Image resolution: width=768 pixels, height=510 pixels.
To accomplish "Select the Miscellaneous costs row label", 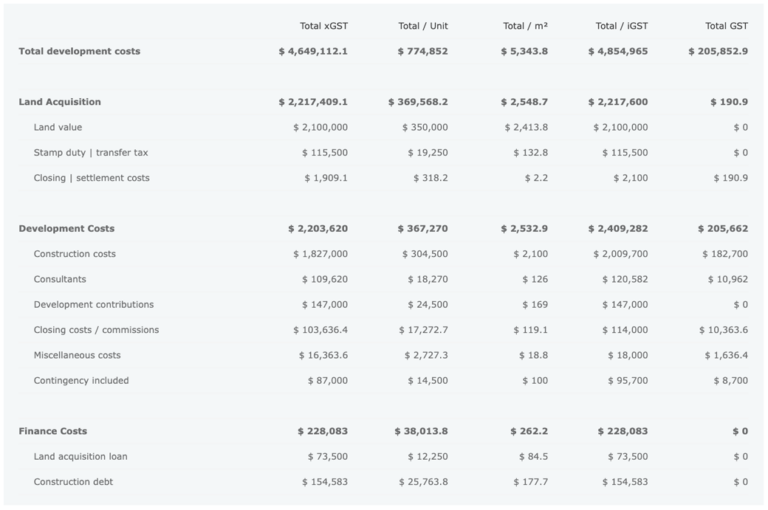I will (x=77, y=355).
